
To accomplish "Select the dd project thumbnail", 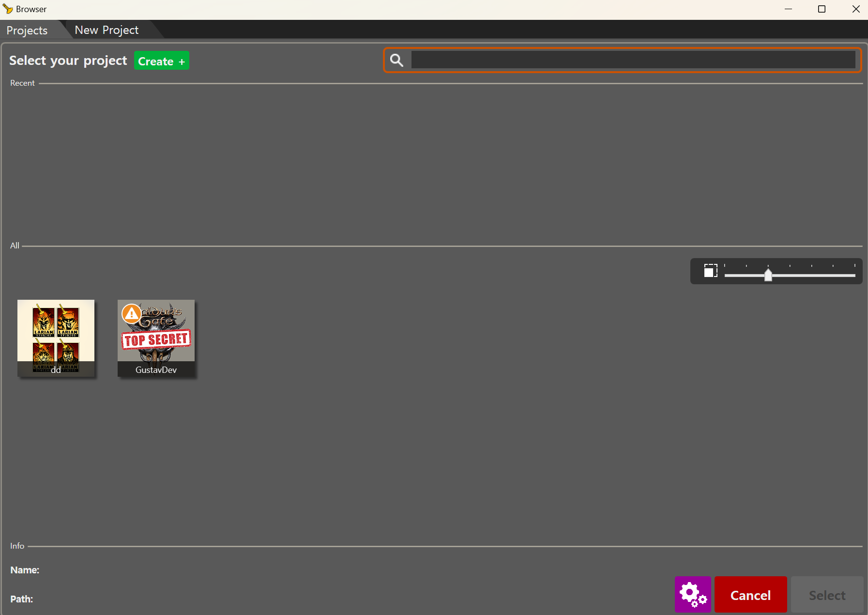I will (56, 338).
